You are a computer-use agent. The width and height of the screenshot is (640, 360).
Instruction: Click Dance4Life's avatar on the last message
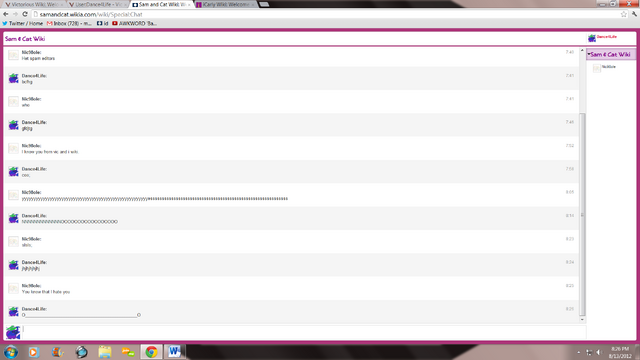pyautogui.click(x=13, y=312)
